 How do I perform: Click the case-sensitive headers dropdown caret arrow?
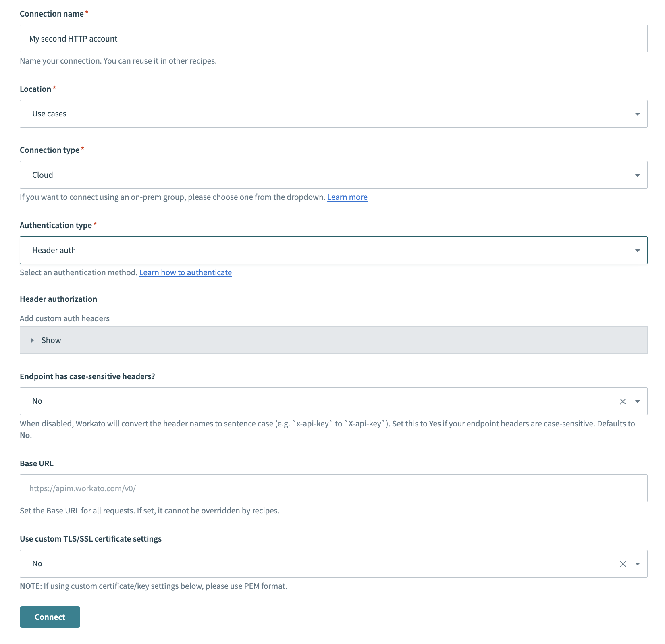point(638,401)
